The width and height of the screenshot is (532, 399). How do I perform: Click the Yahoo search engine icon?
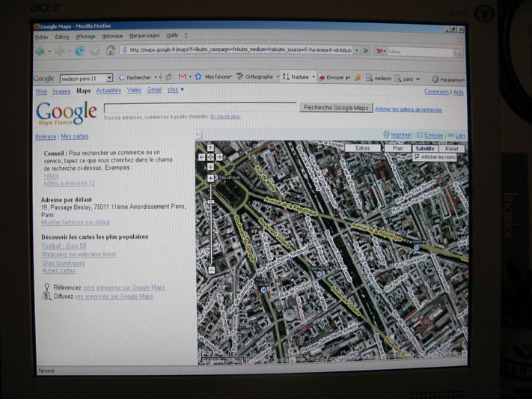379,51
